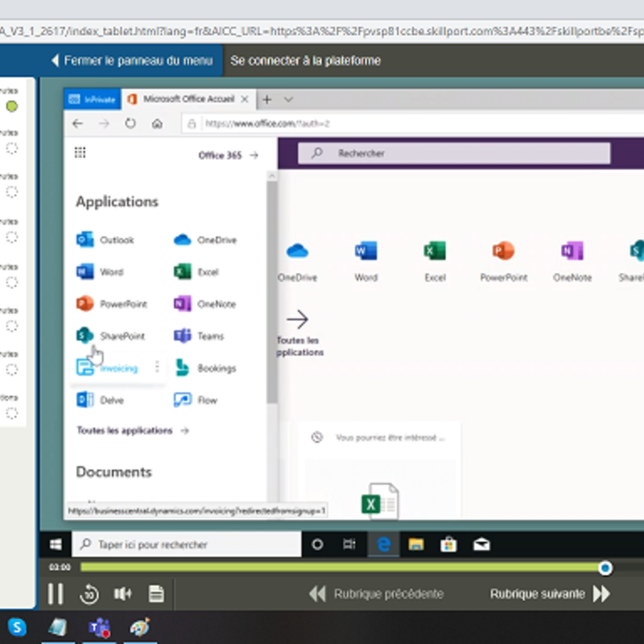The width and height of the screenshot is (644, 644).
Task: Click the Cortana circle icon
Action: click(317, 545)
